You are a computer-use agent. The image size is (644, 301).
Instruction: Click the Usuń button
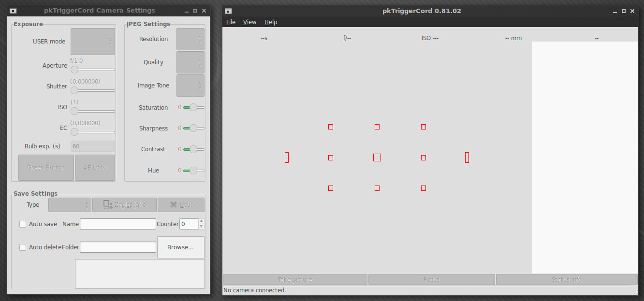pos(181,205)
